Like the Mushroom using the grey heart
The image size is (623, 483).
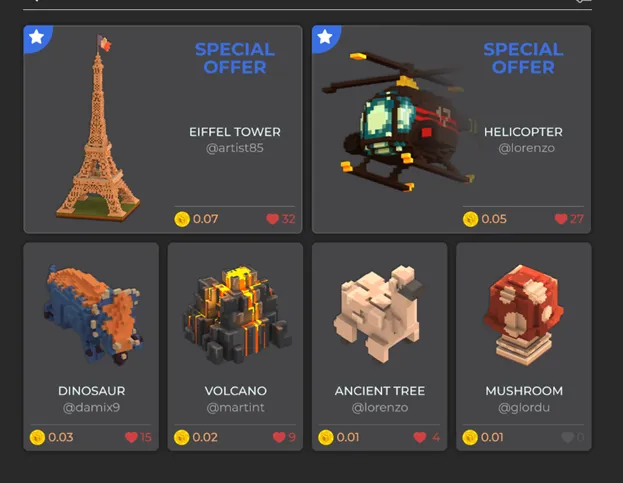(567, 437)
